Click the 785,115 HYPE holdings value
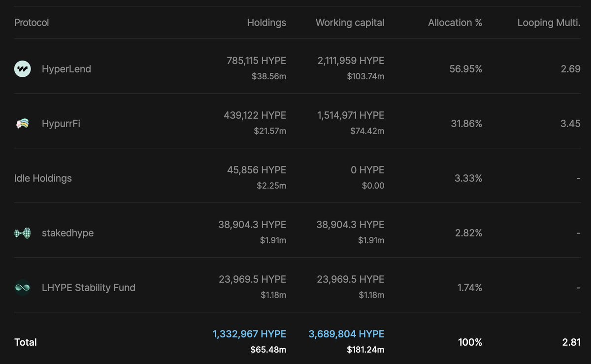 click(x=256, y=61)
